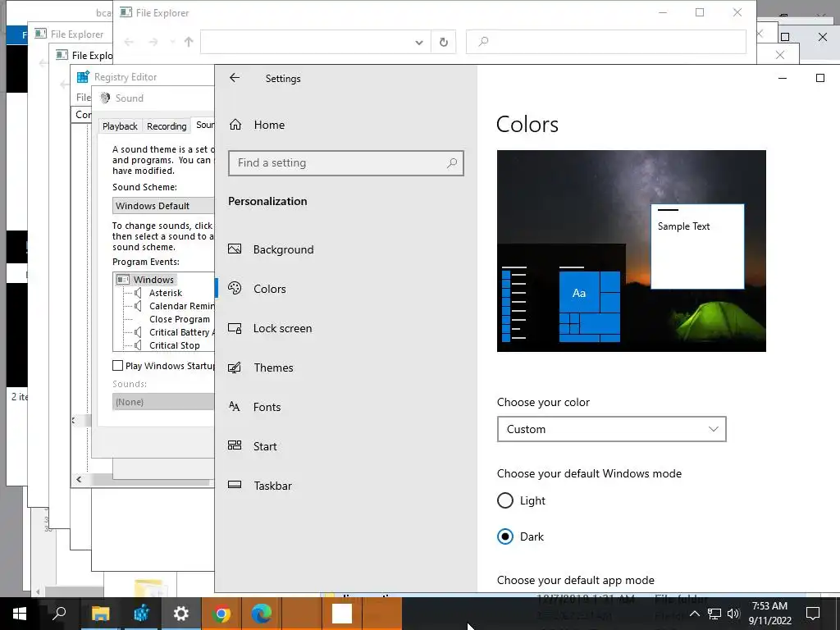This screenshot has height=630, width=840.
Task: Open the taskbar clock and calendar
Action: [x=769, y=614]
